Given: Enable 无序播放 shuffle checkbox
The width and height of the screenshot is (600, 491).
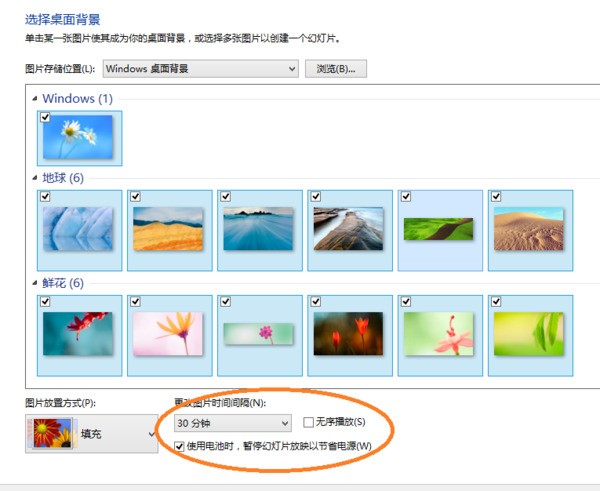Looking at the screenshot, I should [309, 423].
